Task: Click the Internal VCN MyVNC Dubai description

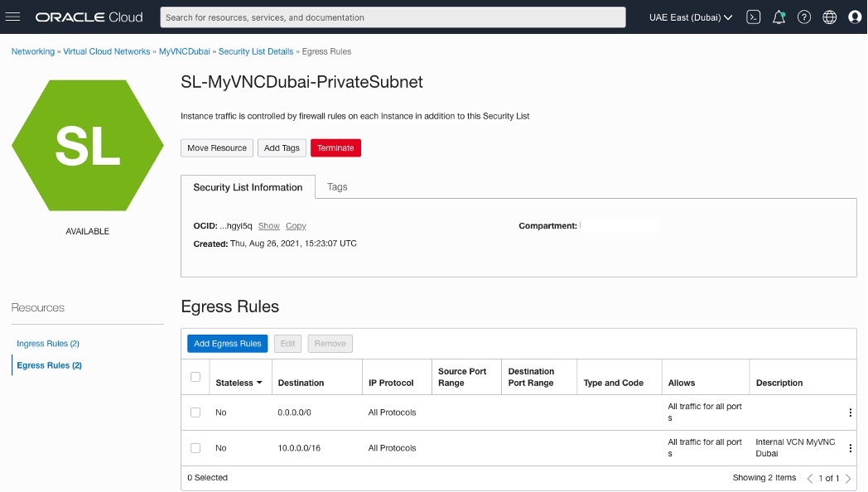Action: pos(795,448)
